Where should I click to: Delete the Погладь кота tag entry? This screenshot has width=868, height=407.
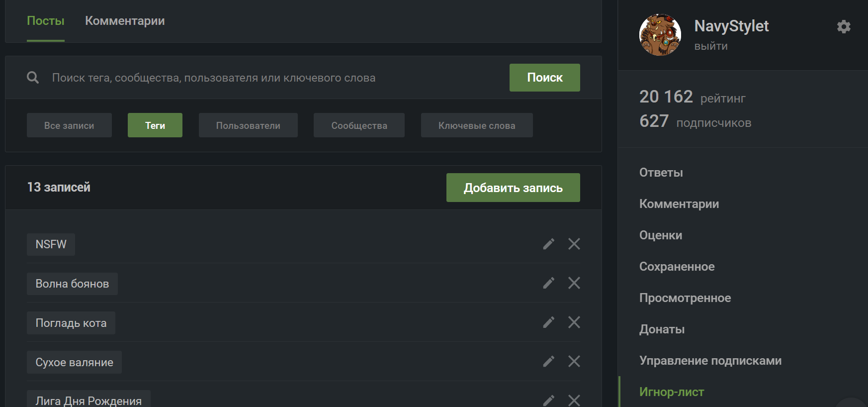tap(574, 322)
